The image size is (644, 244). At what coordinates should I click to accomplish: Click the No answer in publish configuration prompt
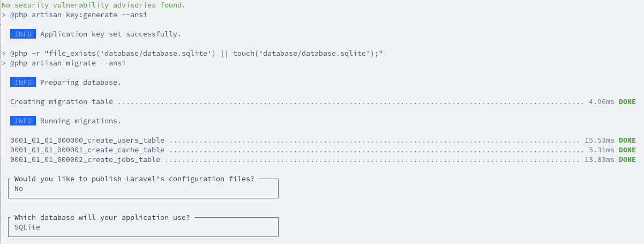(19, 189)
